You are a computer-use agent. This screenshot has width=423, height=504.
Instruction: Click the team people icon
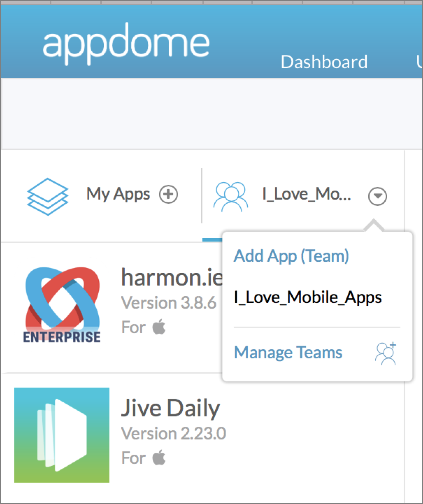(x=231, y=196)
